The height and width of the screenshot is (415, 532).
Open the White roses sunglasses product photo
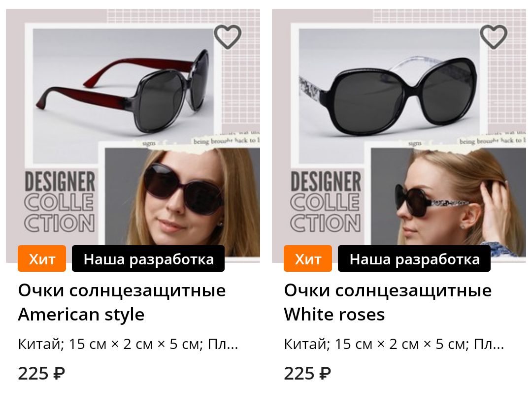pyautogui.click(x=399, y=135)
